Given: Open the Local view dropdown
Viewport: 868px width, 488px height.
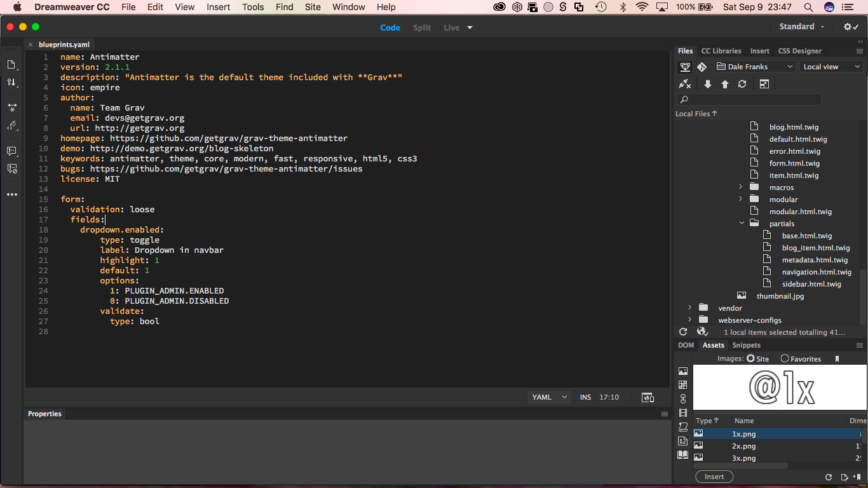Looking at the screenshot, I should point(831,67).
